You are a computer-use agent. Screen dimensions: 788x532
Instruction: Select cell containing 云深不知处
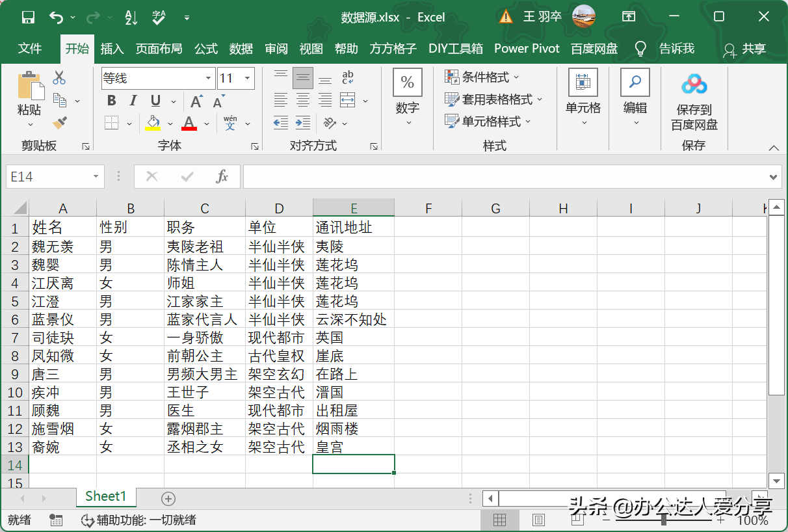[x=354, y=319]
